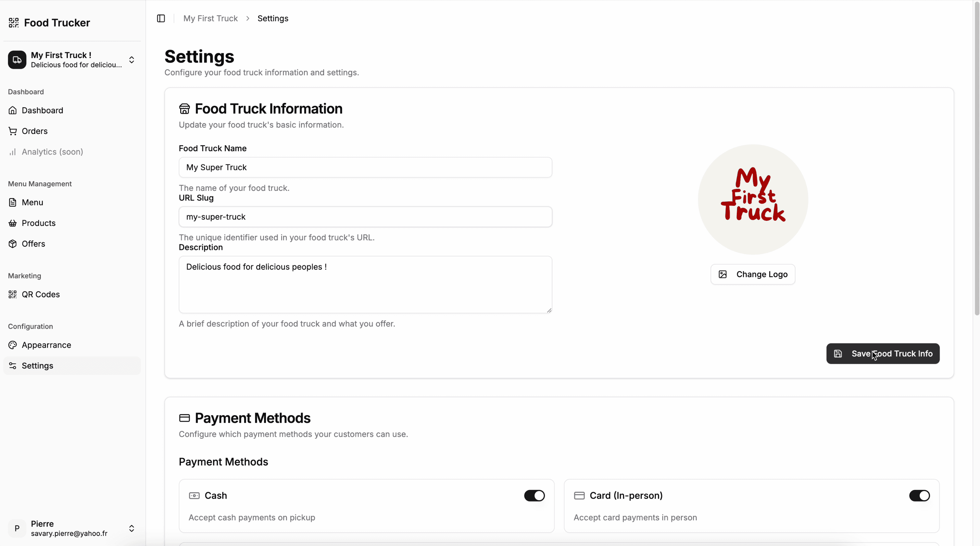Click the truck avatar icon in sidebar
The width and height of the screenshot is (980, 546).
(17, 60)
